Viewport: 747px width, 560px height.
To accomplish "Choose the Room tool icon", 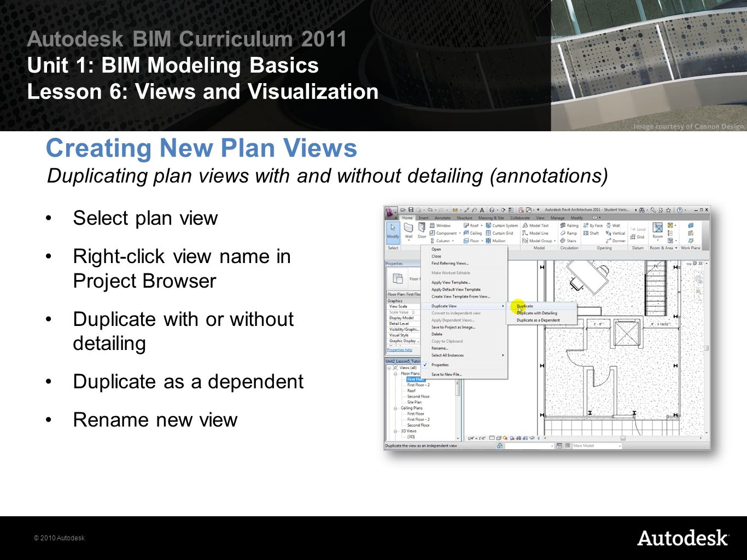I will (x=657, y=231).
